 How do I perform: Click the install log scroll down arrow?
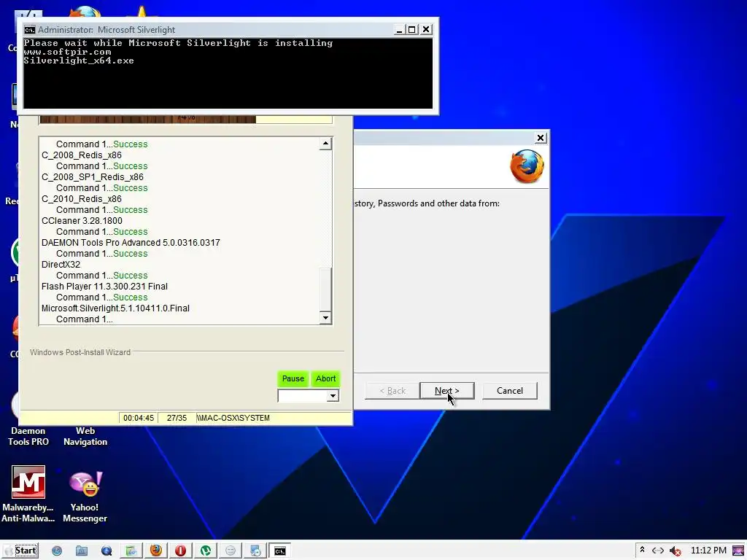(325, 318)
